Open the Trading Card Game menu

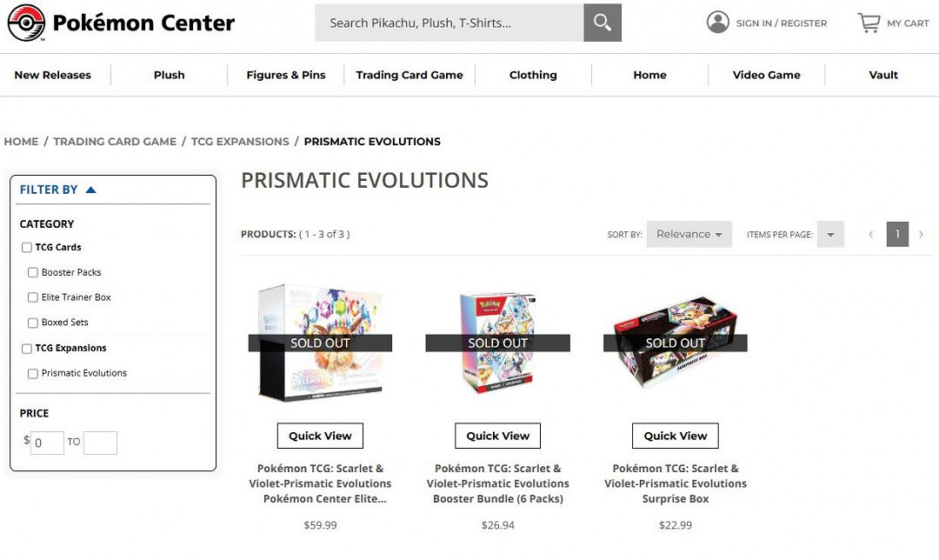tap(410, 75)
